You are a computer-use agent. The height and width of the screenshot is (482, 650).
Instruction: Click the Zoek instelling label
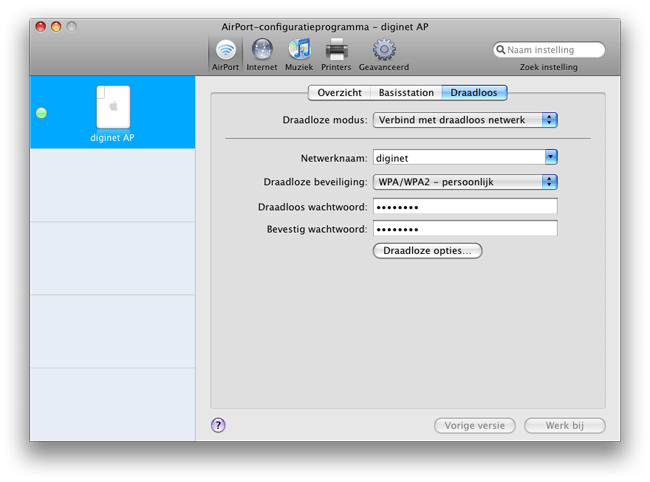pyautogui.click(x=548, y=67)
